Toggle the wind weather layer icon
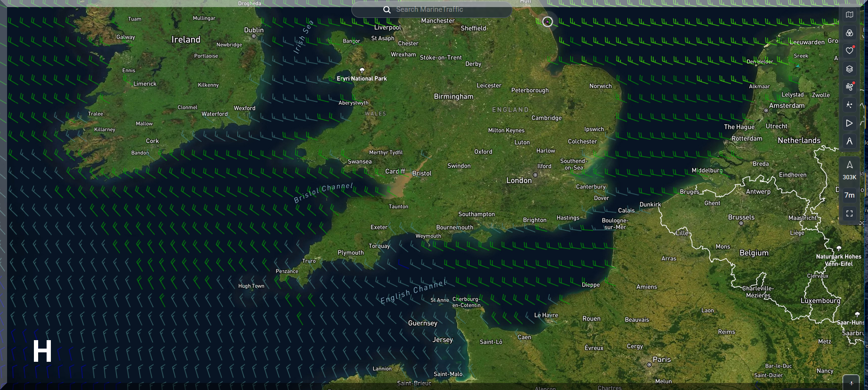868x390 pixels. click(849, 87)
